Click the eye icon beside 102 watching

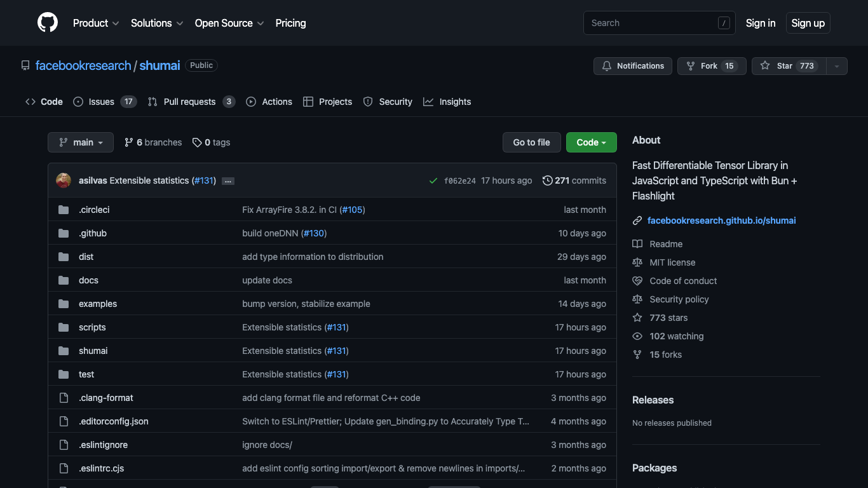pos(637,336)
